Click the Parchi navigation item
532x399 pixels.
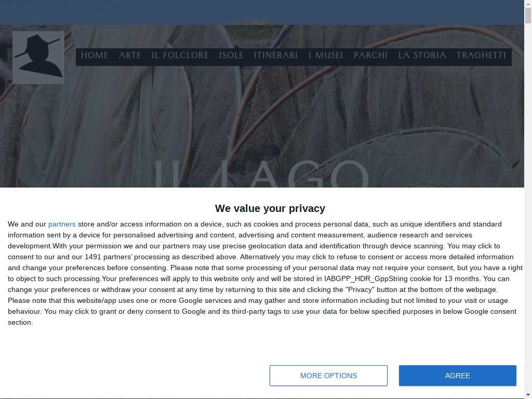pos(370,56)
